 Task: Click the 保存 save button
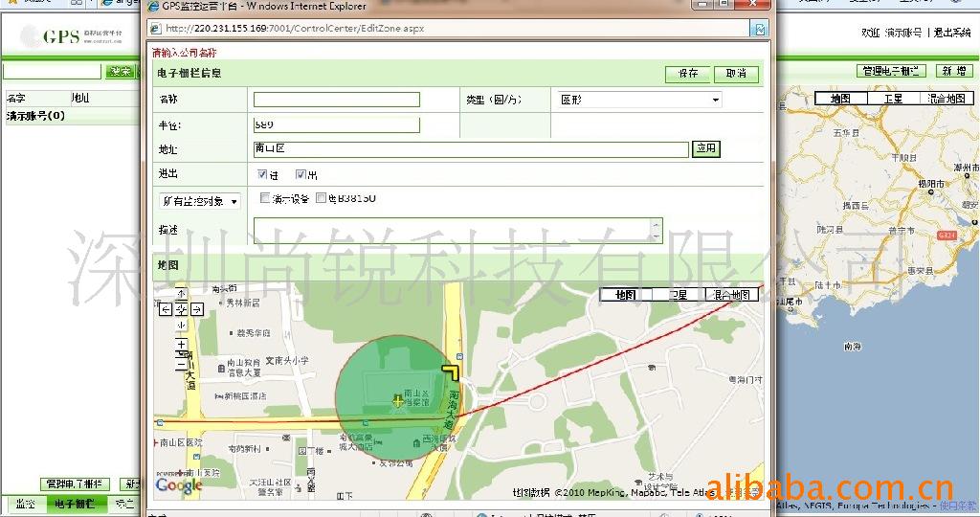pos(687,74)
